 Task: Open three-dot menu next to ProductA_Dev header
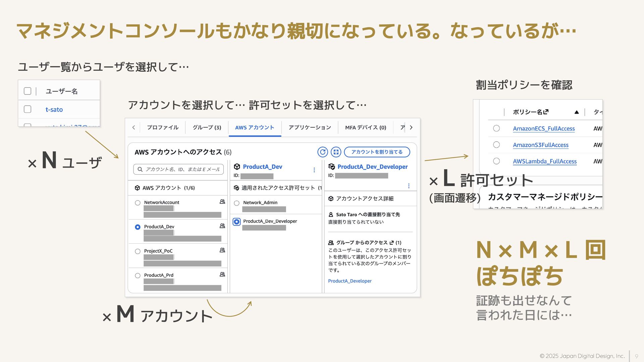pyautogui.click(x=314, y=170)
